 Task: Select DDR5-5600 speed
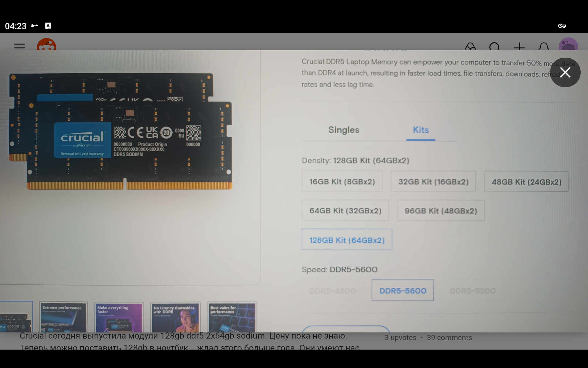402,290
